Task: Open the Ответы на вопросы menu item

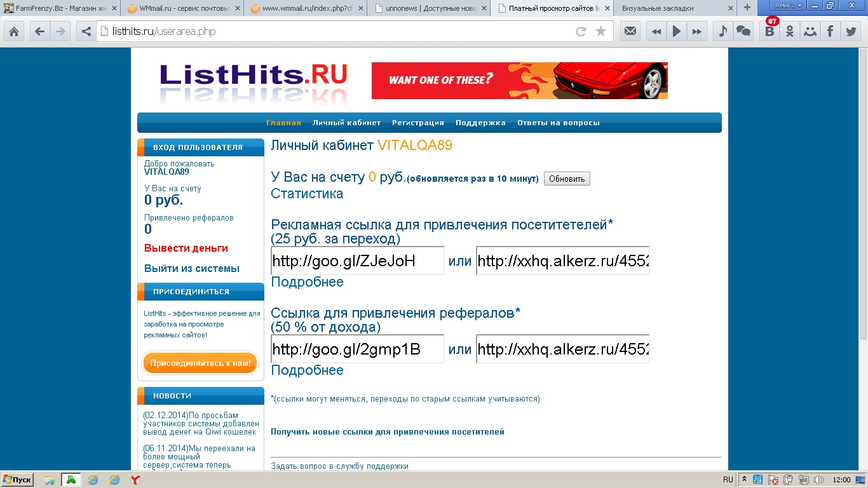Action: [x=559, y=123]
